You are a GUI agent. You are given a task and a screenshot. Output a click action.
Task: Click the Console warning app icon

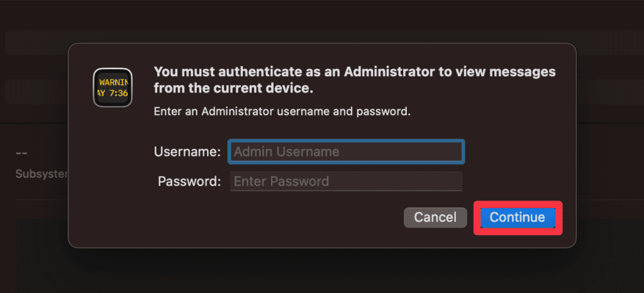pyautogui.click(x=113, y=88)
